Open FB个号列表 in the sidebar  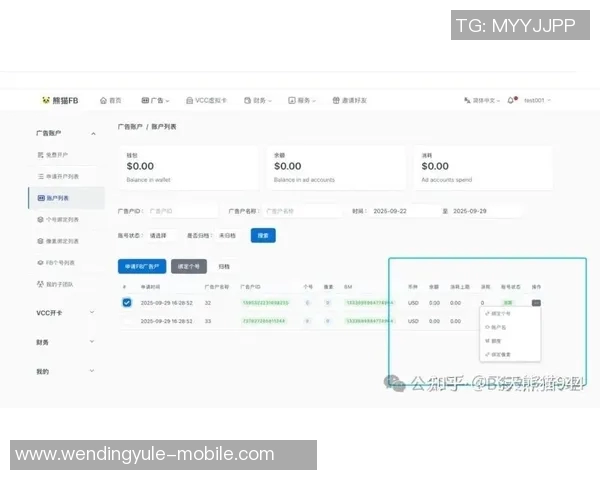56,263
